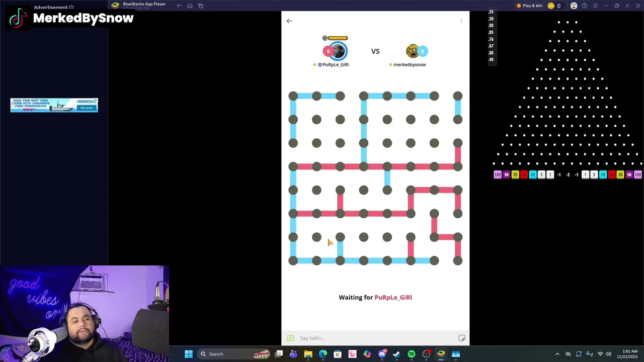Open merkedbysnow's player avatar
644x362 pixels.
click(413, 51)
